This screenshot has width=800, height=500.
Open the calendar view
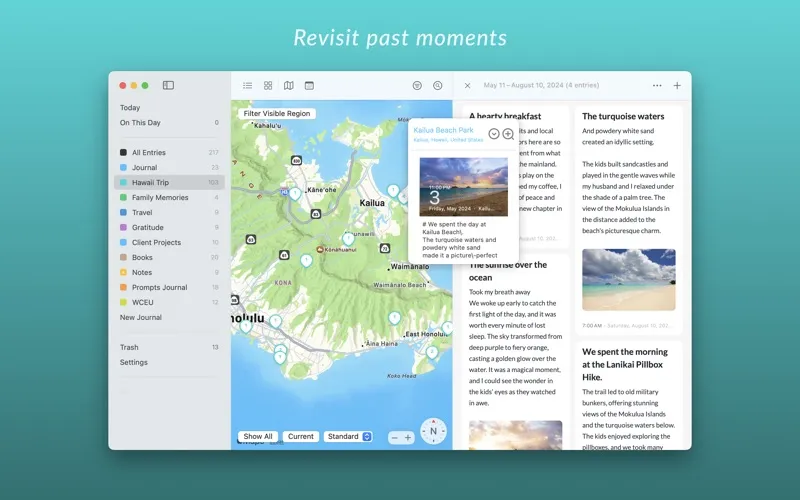(x=309, y=86)
